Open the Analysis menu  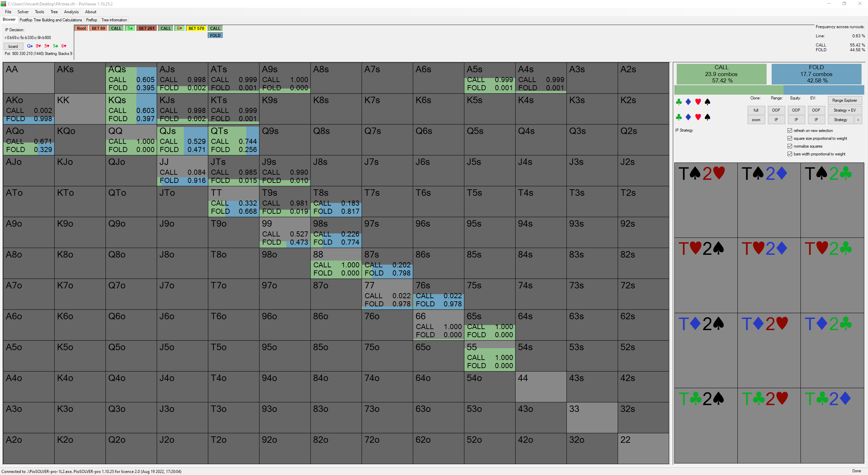(71, 12)
